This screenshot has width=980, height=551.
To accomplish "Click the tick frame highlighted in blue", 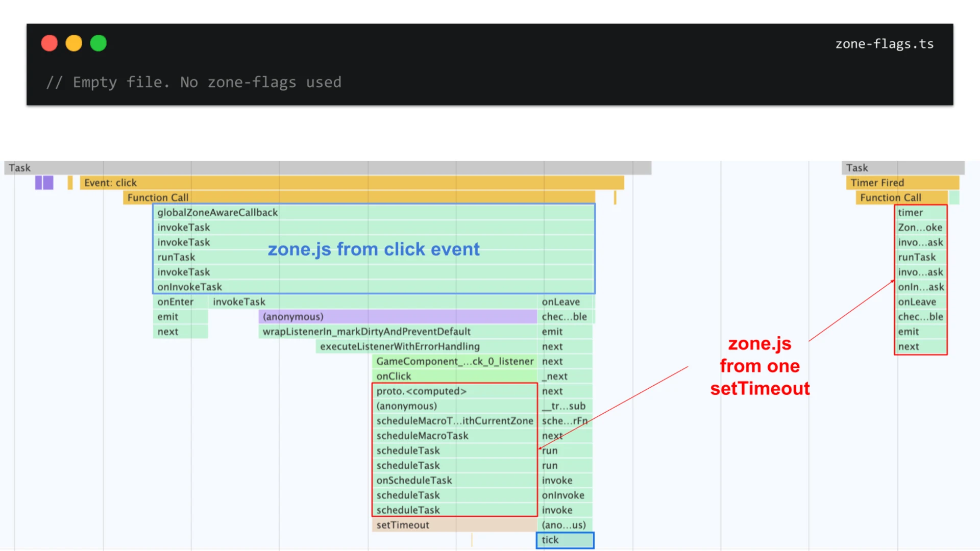I will 549,540.
